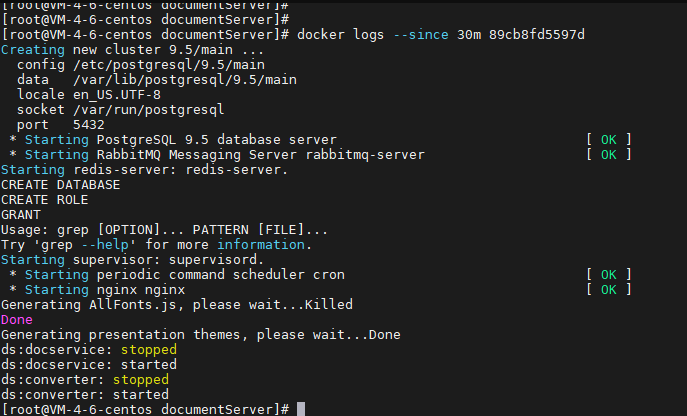This screenshot has height=416, width=687.
Task: Click the OK status for cron scheduler
Action: [609, 275]
